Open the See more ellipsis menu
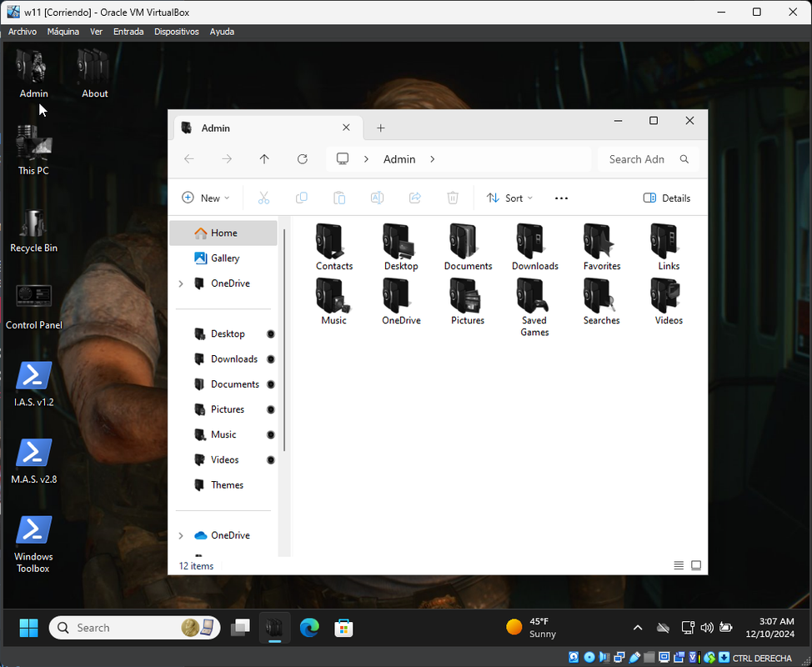This screenshot has height=667, width=812. pyautogui.click(x=561, y=198)
